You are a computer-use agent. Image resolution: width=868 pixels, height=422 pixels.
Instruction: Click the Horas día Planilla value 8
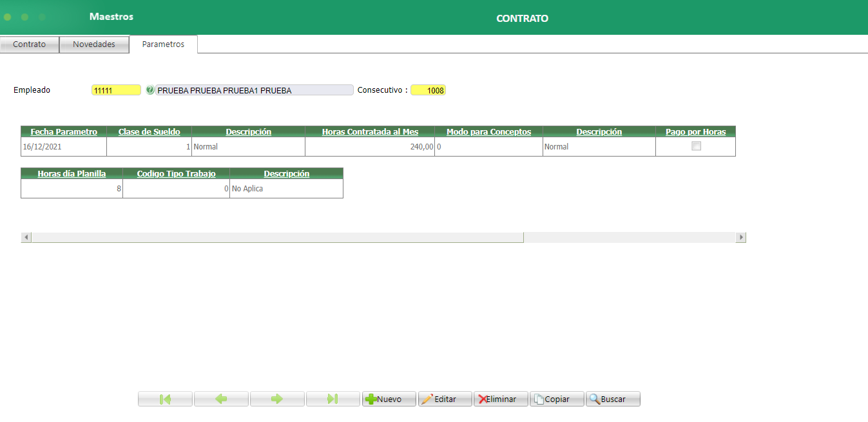pyautogui.click(x=72, y=189)
